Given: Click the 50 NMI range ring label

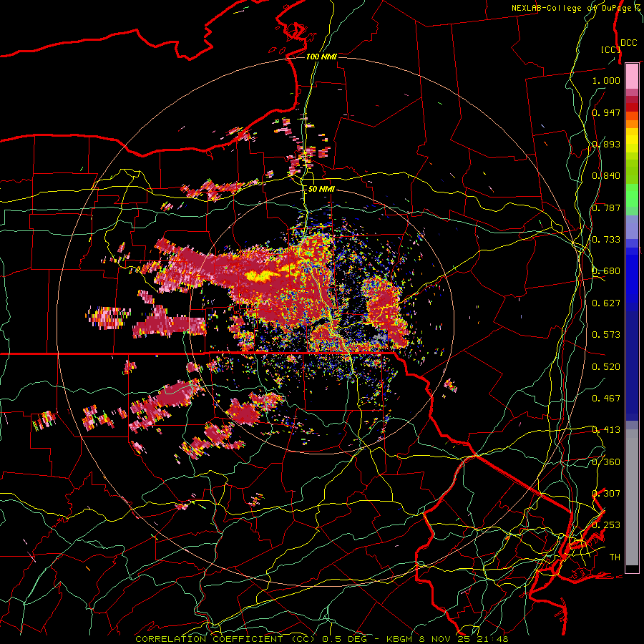Looking at the screenshot, I should (321, 190).
